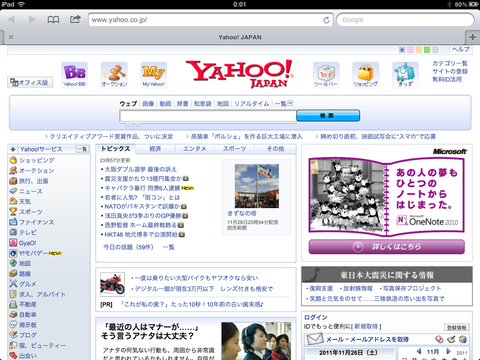This screenshot has height=360, width=480.
Task: Open sidebar 一覧 button beside Yahoo!サービス
Action: point(82,149)
